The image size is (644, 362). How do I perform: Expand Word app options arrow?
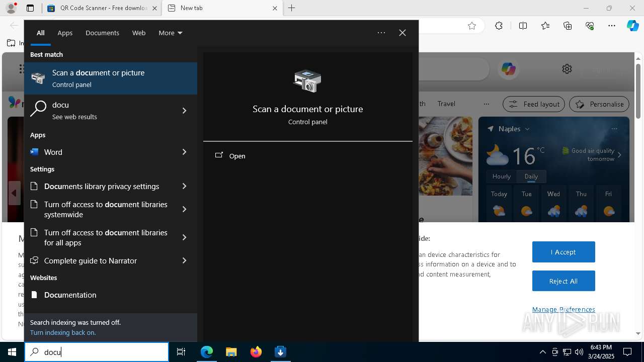click(184, 152)
